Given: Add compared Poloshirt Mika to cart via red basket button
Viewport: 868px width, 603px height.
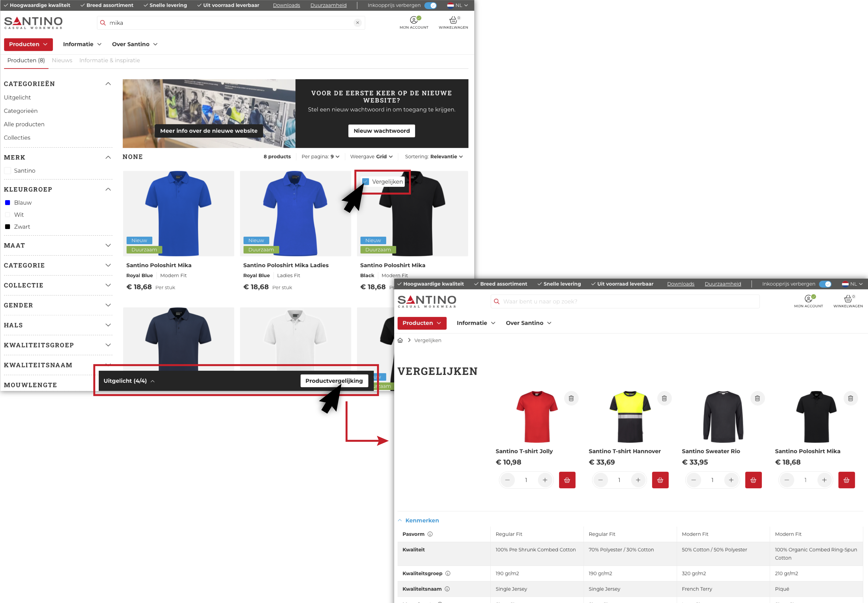Looking at the screenshot, I should pos(846,480).
